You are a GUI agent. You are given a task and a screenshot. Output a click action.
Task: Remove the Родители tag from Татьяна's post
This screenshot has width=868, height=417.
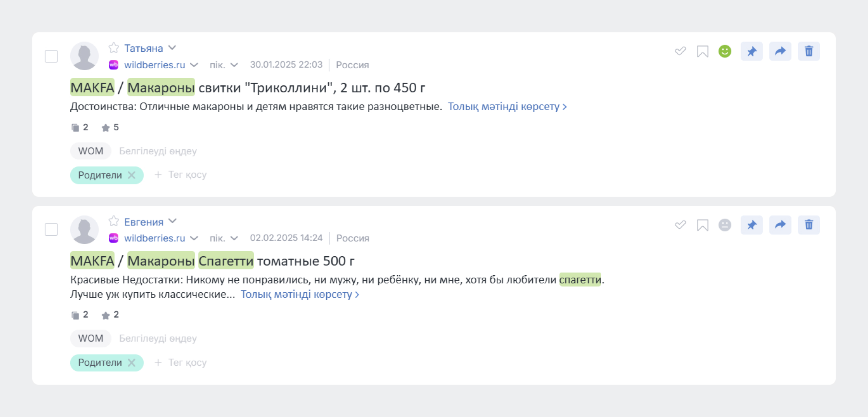click(132, 175)
